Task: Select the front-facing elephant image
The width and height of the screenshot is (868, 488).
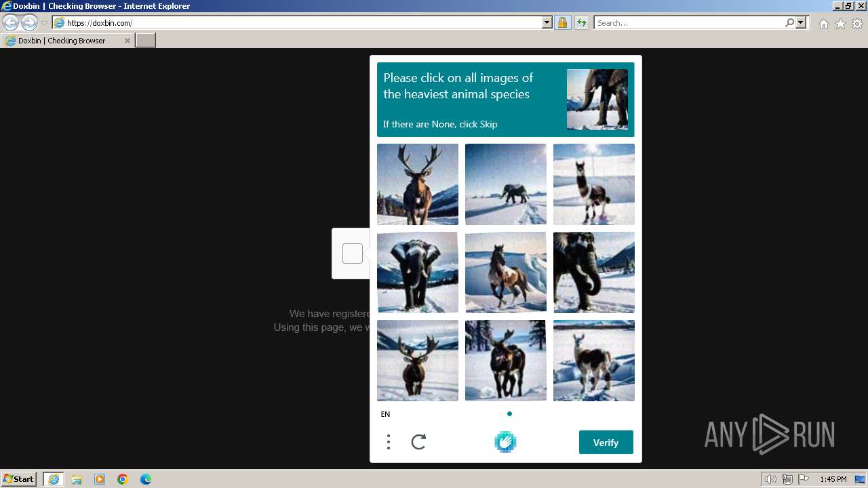Action: tap(418, 272)
